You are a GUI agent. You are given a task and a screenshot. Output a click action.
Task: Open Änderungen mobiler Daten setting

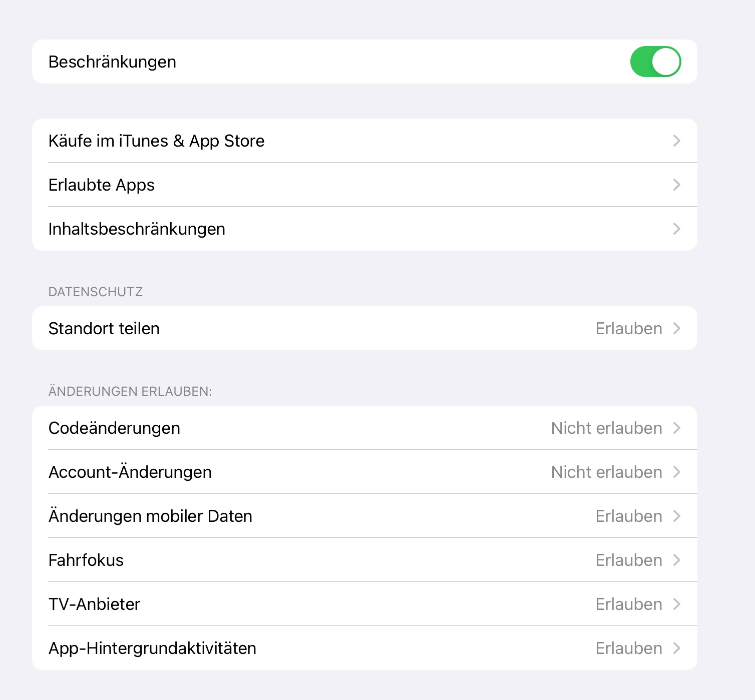[150, 516]
